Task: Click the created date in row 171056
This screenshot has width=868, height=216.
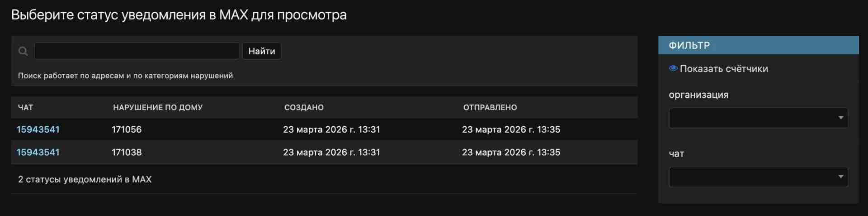Action: 331,130
